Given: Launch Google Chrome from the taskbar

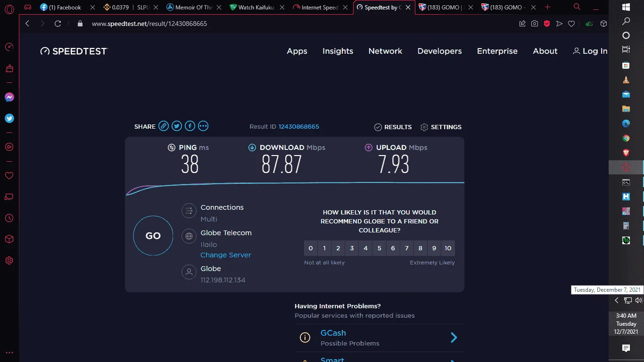Looking at the screenshot, I should [x=626, y=138].
